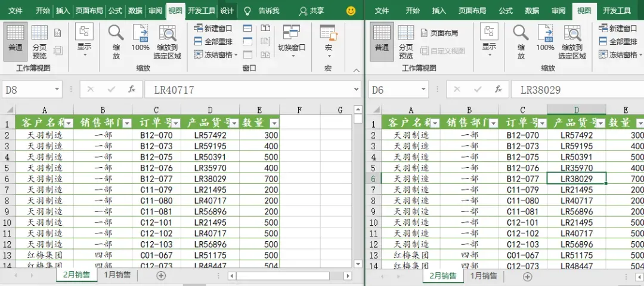Select Page Break Preview in left window

pos(39,42)
